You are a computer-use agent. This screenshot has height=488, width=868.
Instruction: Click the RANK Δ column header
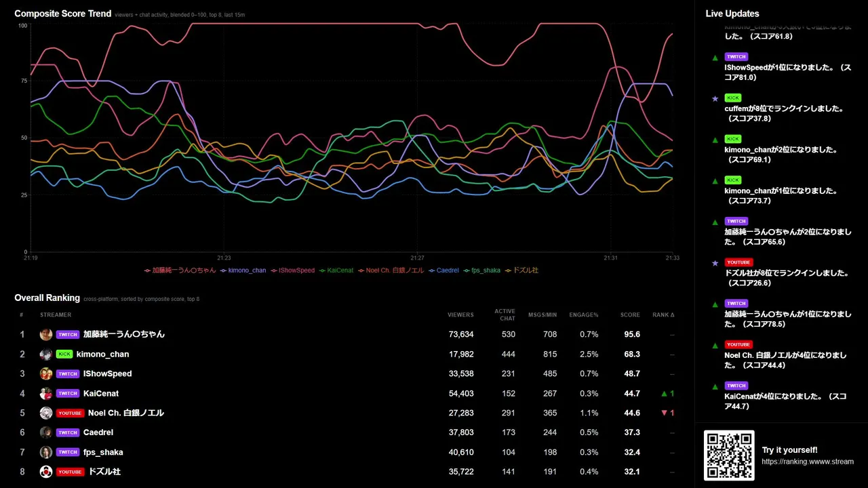[663, 315]
